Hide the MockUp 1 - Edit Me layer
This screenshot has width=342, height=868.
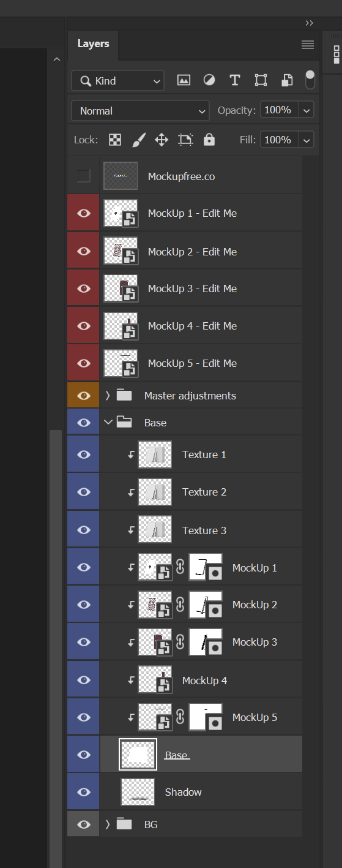[84, 213]
